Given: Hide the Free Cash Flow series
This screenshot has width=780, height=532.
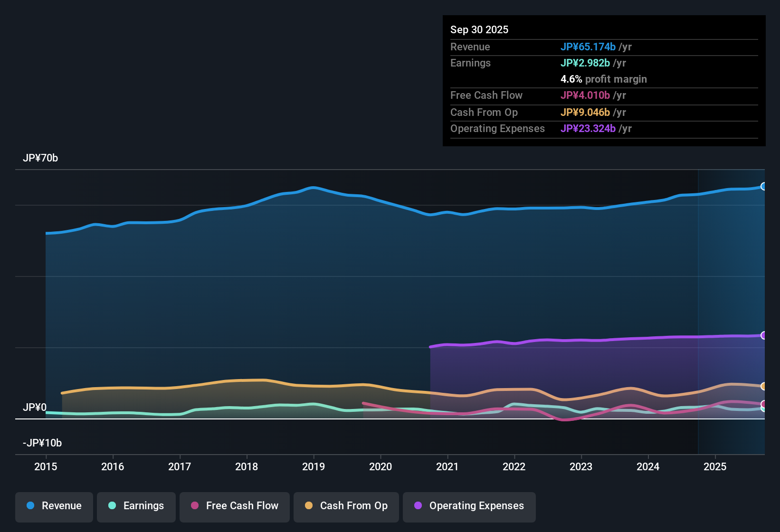Looking at the screenshot, I should pyautogui.click(x=235, y=506).
